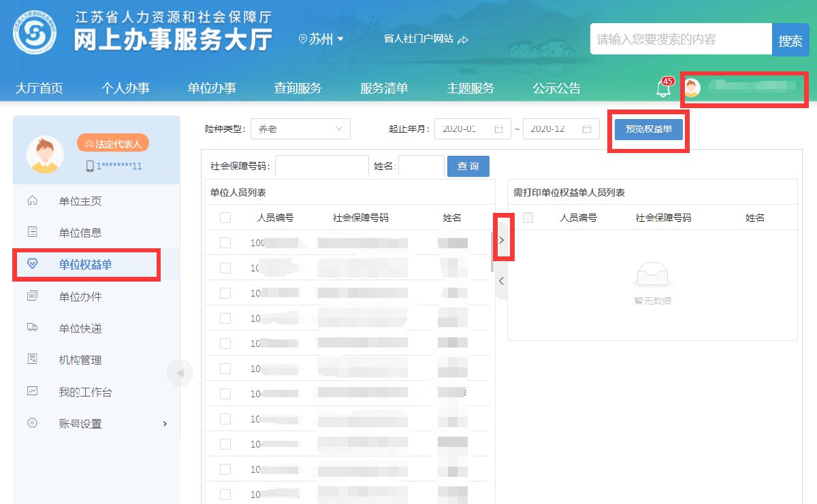Image resolution: width=817 pixels, height=504 pixels.
Task: Click the 社会保障号码 input field
Action: (321, 166)
